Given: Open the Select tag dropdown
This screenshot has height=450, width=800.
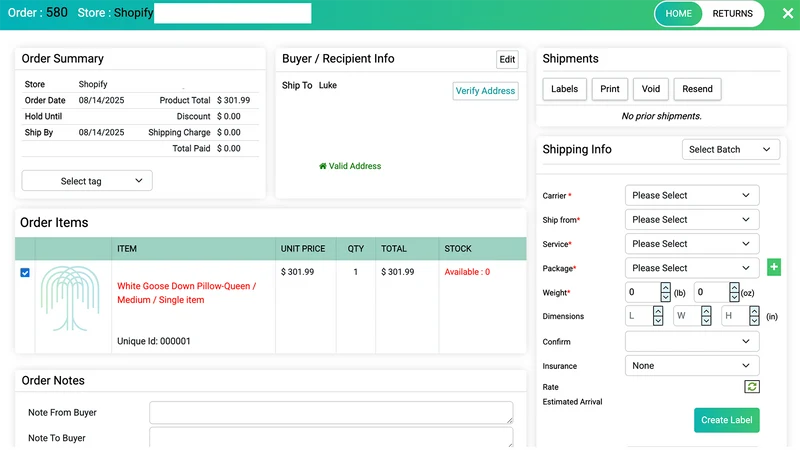Looking at the screenshot, I should [87, 181].
